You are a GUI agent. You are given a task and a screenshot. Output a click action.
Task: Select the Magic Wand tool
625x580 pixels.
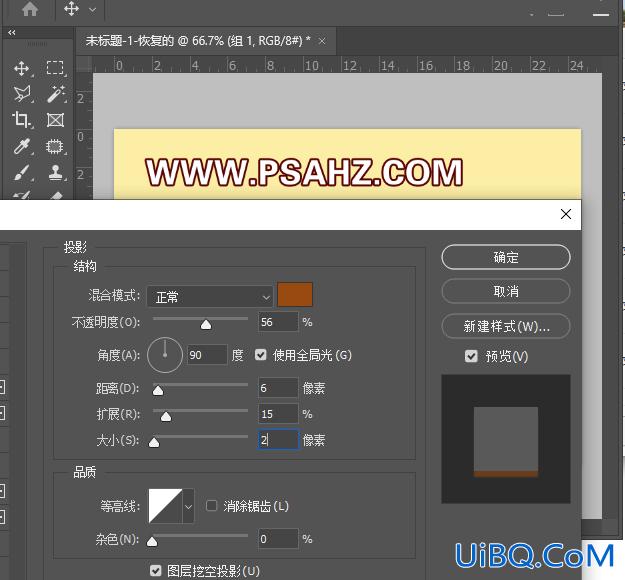[55, 94]
